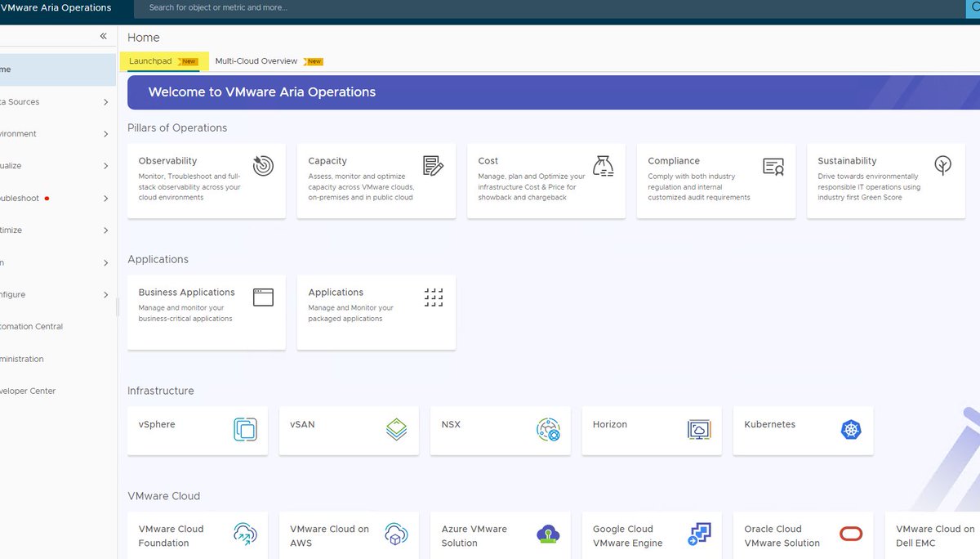Viewport: 980px width, 559px height.
Task: Expand the Plan menu chevron
Action: pyautogui.click(x=106, y=263)
